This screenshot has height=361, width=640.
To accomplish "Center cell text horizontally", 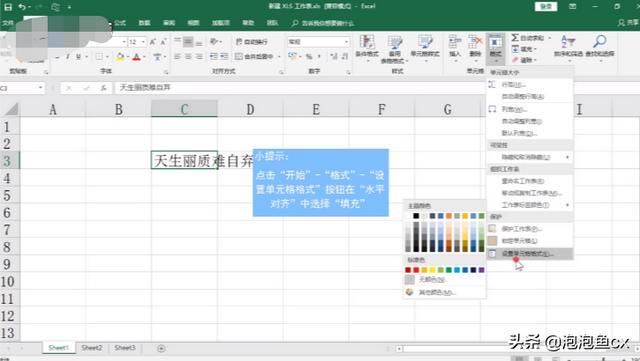I will [188, 56].
